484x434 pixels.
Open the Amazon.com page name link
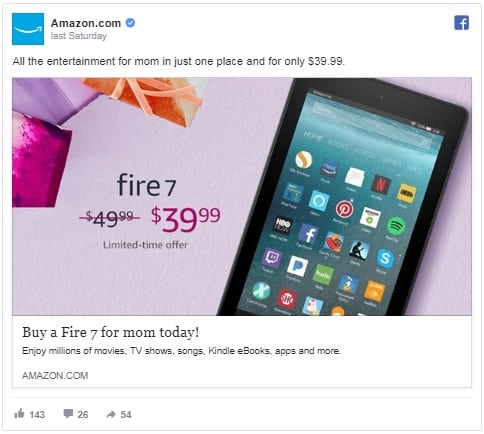86,23
